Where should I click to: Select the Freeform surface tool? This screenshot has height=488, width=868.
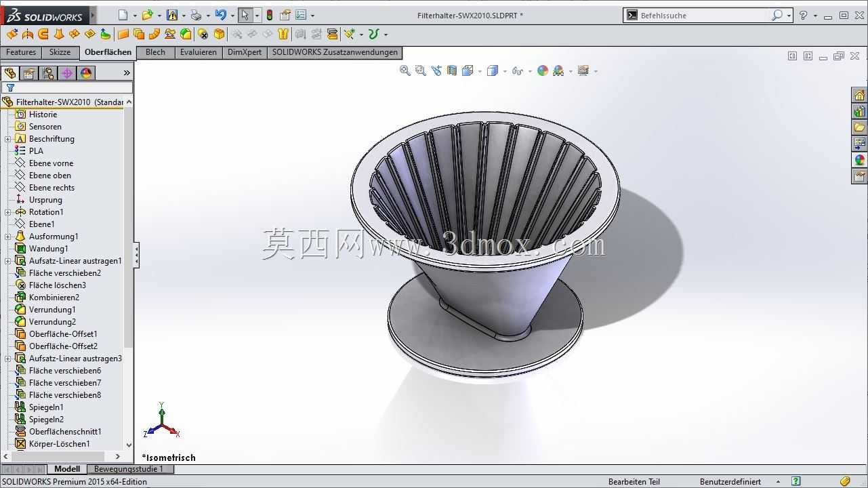pyautogui.click(x=106, y=34)
